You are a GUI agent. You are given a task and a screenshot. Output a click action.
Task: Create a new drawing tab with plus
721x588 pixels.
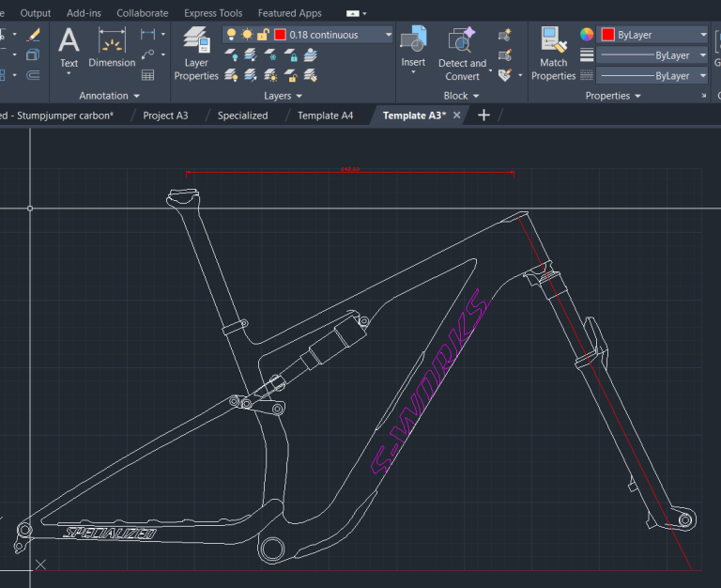(x=483, y=115)
